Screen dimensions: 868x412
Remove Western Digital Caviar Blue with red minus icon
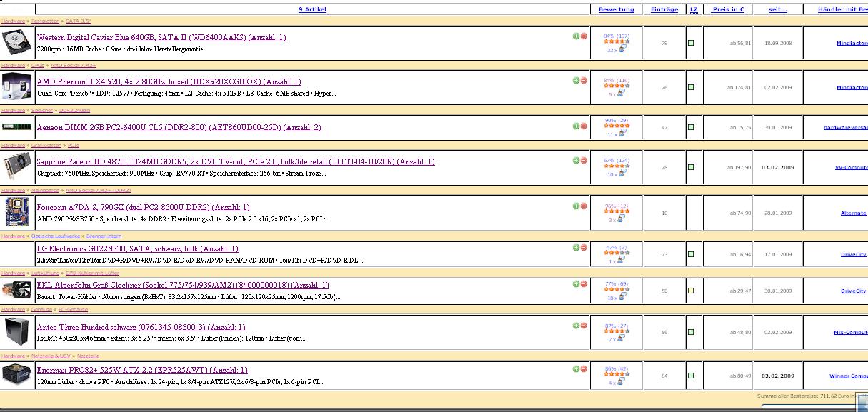(584, 36)
